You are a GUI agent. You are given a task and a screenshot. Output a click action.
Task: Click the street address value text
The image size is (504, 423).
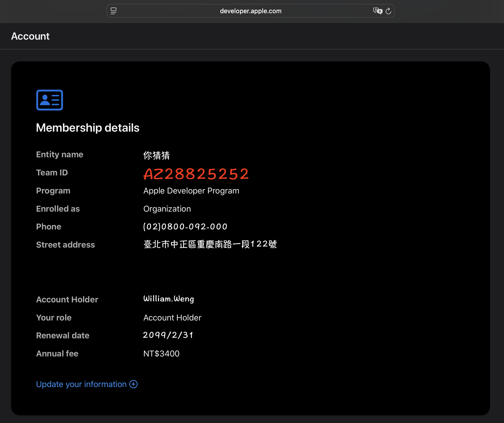210,244
